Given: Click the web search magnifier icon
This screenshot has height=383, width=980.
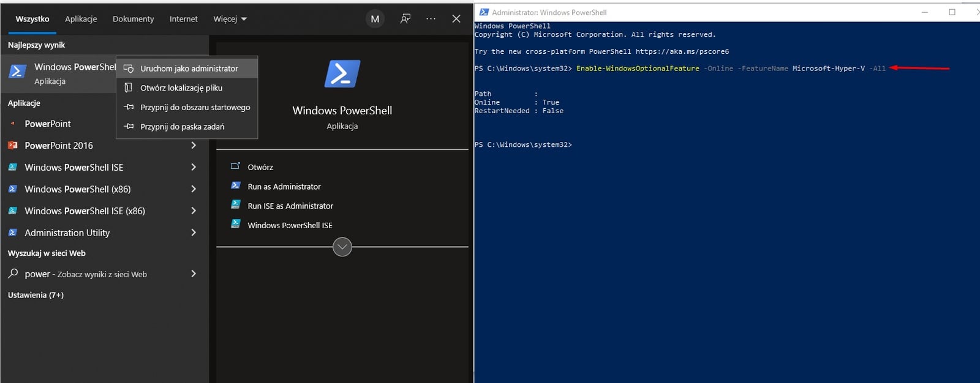Looking at the screenshot, I should click(13, 273).
